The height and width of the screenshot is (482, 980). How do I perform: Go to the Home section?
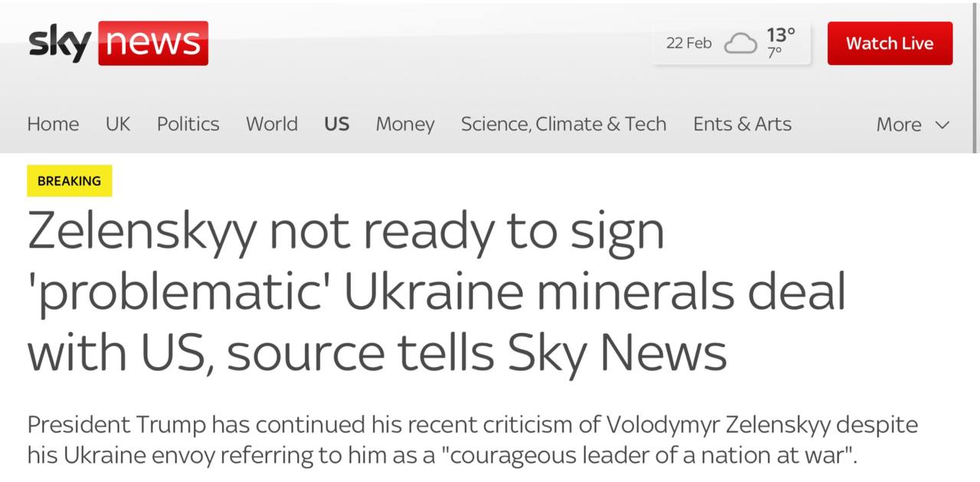[53, 124]
